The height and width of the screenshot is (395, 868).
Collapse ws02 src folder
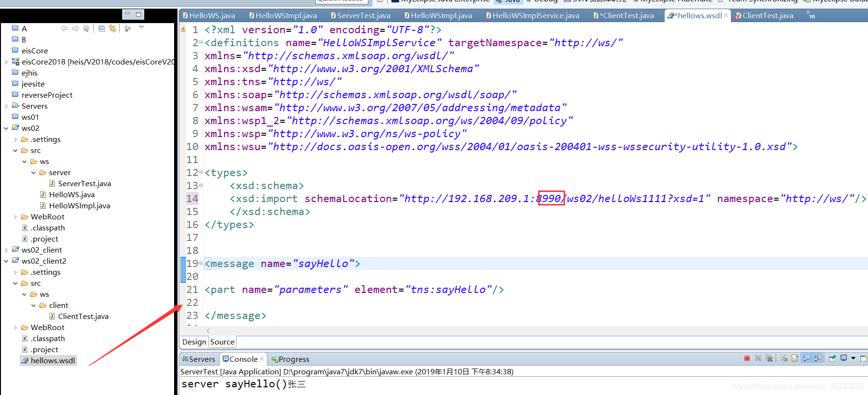pos(15,151)
